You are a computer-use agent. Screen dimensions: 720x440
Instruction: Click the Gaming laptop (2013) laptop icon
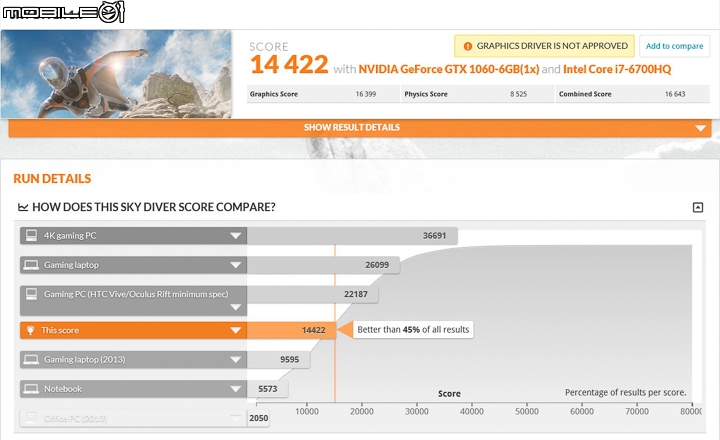31,360
